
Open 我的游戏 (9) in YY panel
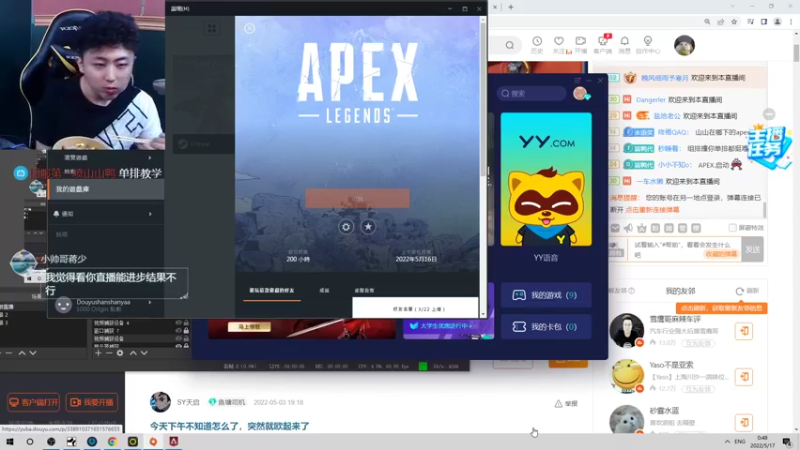point(546,295)
